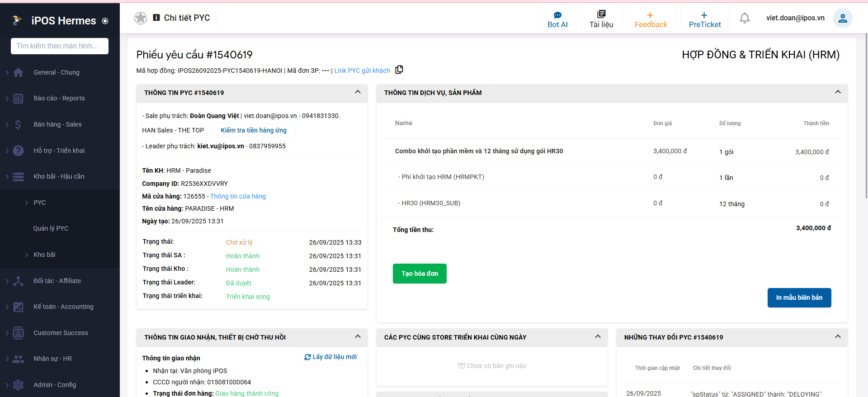Open Tài liệu documents
The width and height of the screenshot is (868, 397).
point(601,19)
